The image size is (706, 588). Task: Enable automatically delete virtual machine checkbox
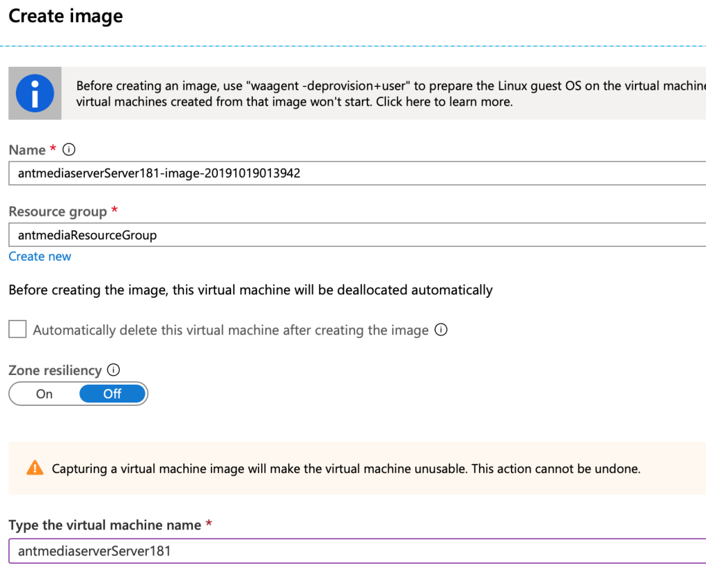coord(17,329)
